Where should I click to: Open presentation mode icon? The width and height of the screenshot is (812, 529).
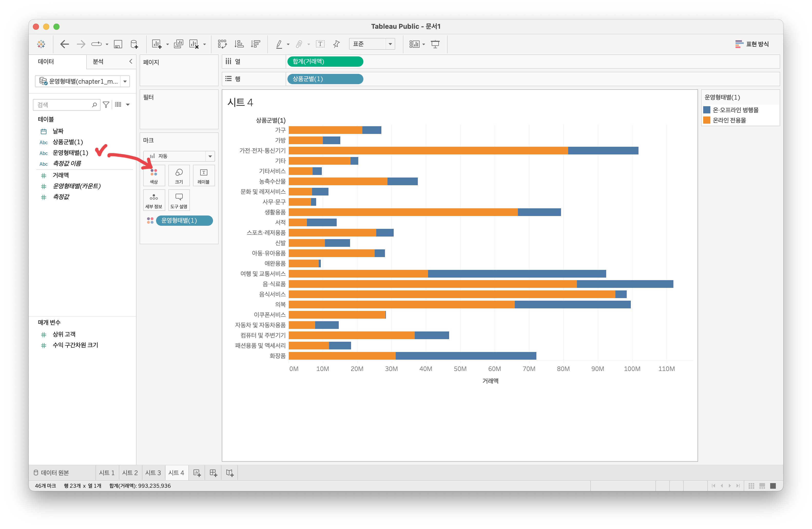click(435, 44)
